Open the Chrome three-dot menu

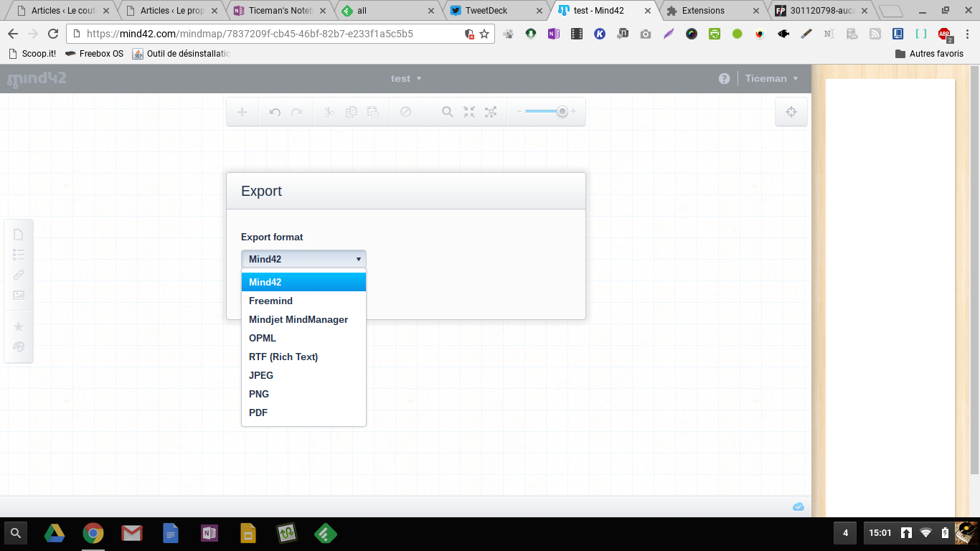tap(966, 34)
